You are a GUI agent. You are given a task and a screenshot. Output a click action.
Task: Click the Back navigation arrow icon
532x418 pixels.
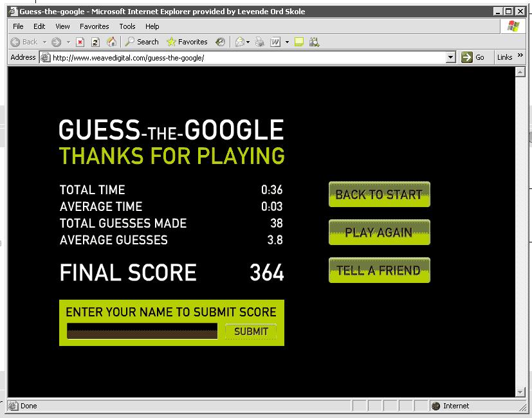coord(15,42)
